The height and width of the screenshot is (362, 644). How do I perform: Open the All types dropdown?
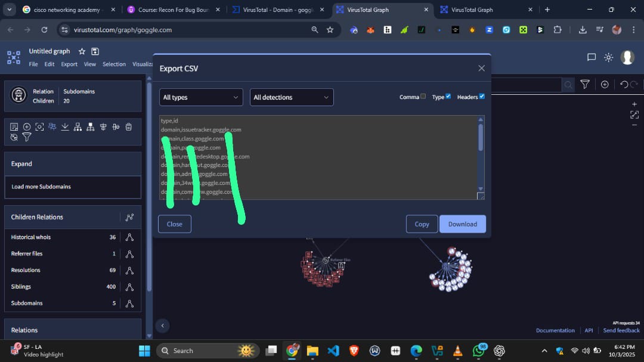click(x=201, y=97)
